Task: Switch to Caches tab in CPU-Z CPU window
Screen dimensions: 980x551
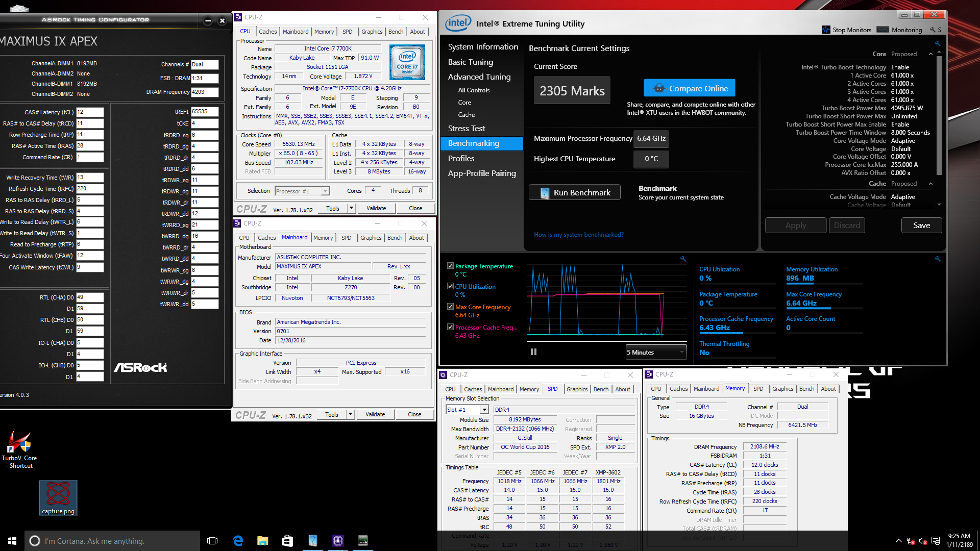Action: pyautogui.click(x=267, y=32)
